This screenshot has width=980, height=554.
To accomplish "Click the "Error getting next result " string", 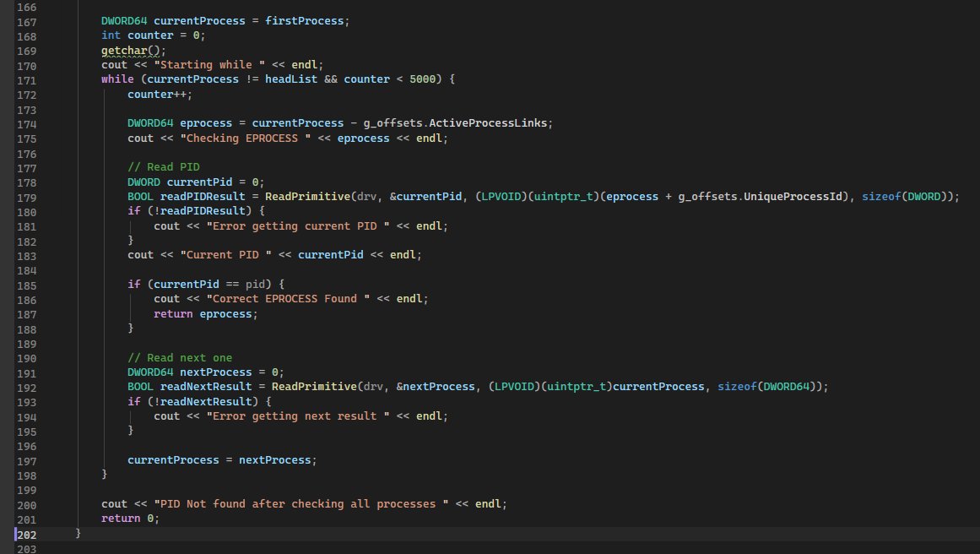I will point(298,415).
